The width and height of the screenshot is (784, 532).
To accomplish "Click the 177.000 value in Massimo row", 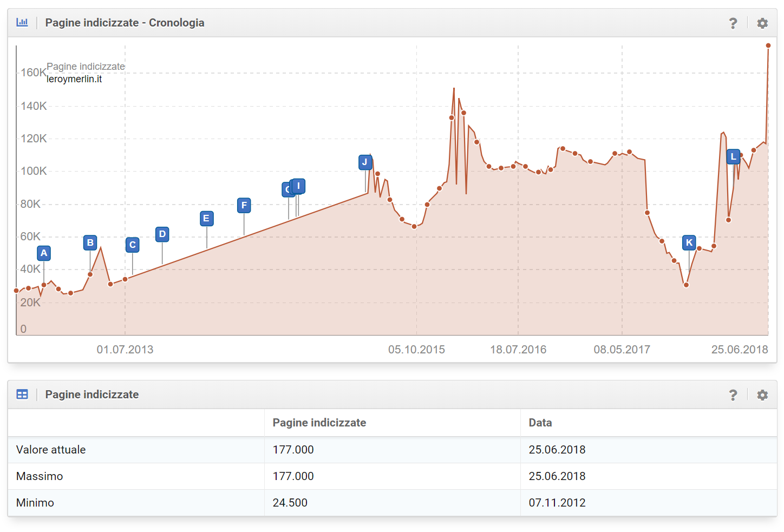I will point(293,476).
